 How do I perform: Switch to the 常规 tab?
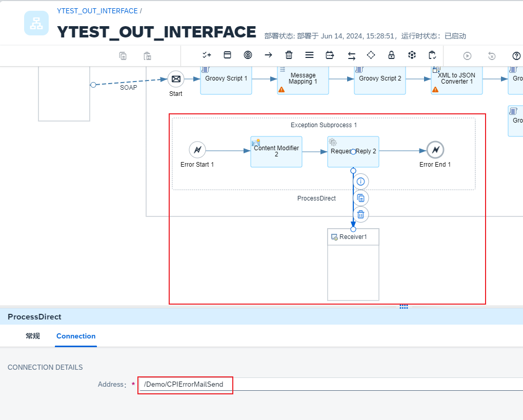[x=33, y=336]
